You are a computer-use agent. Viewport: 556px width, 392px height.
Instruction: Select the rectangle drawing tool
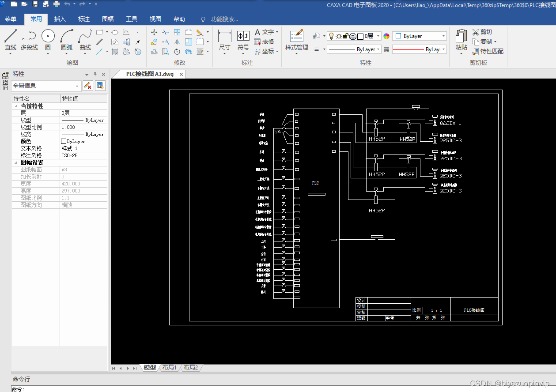100,32
